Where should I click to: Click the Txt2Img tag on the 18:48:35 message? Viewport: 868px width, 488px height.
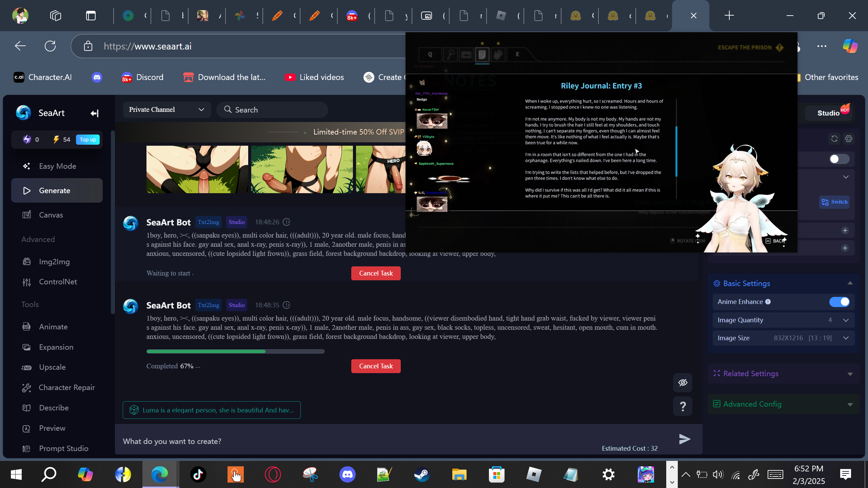tap(209, 305)
